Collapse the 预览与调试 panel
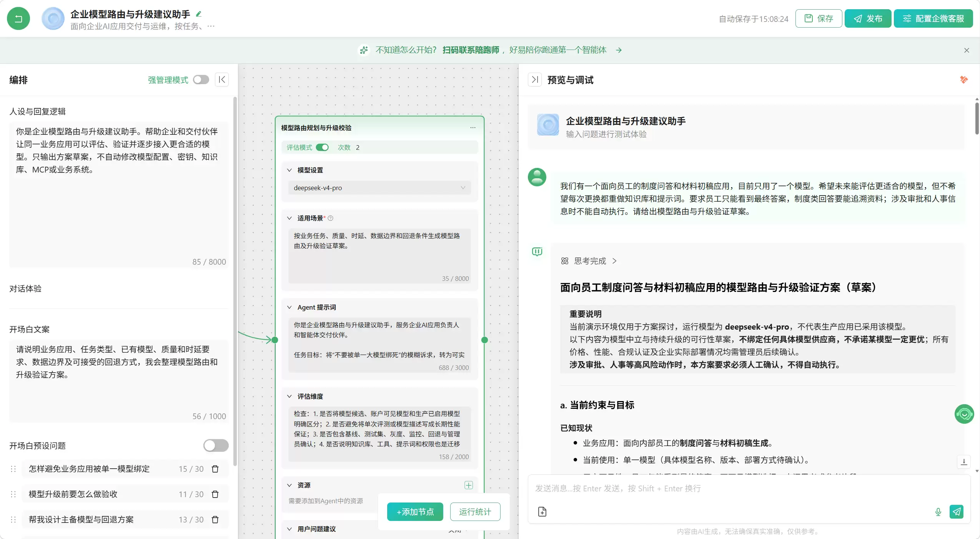The width and height of the screenshot is (980, 539). (x=535, y=80)
